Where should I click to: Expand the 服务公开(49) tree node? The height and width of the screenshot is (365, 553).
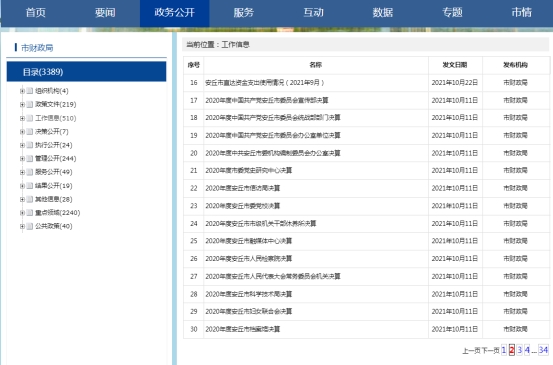point(22,172)
